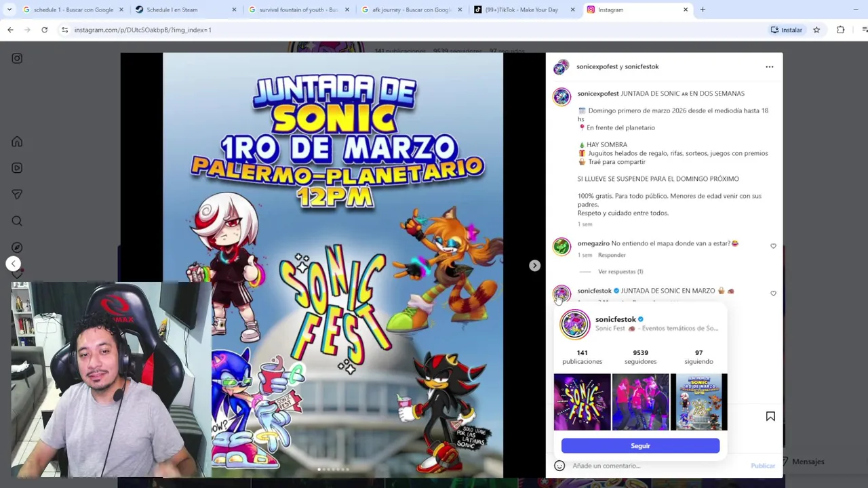Image resolution: width=868 pixels, height=488 pixels.
Task: Close the Schedule I en Steam tab
Action: point(234,9)
